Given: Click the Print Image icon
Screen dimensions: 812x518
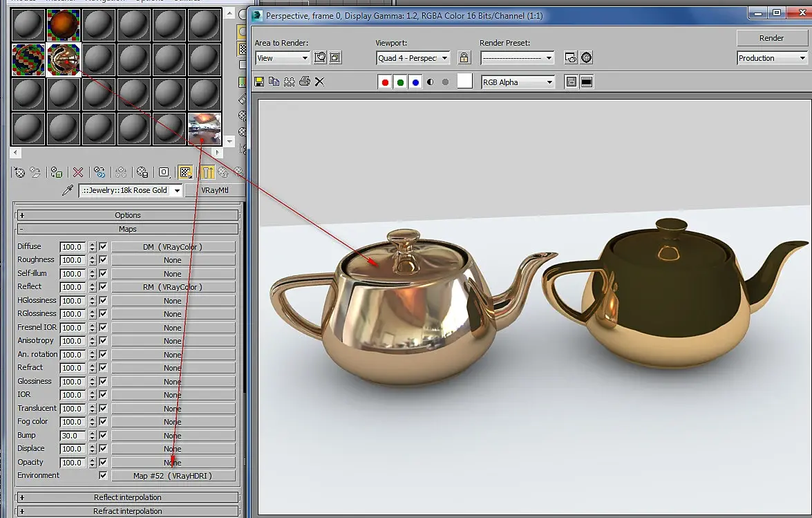Looking at the screenshot, I should 304,82.
